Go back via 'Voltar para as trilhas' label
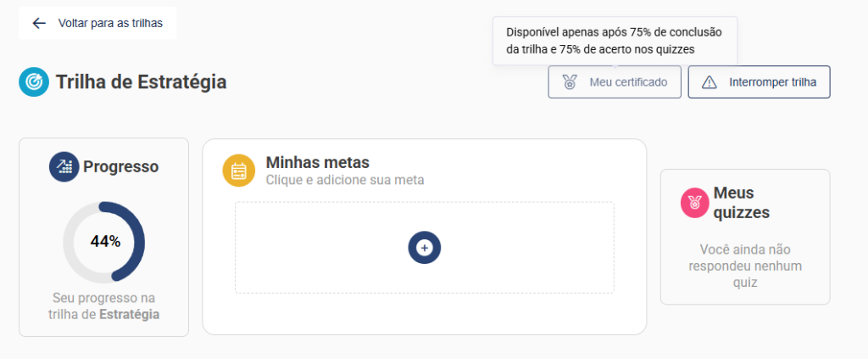This screenshot has height=359, width=868. [x=110, y=23]
